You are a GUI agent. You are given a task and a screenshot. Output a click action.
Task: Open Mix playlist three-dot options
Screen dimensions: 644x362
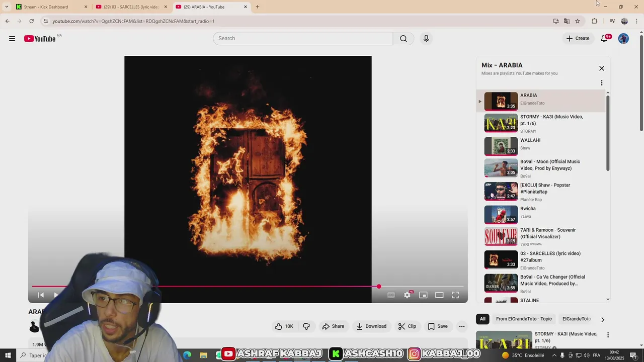tap(601, 83)
